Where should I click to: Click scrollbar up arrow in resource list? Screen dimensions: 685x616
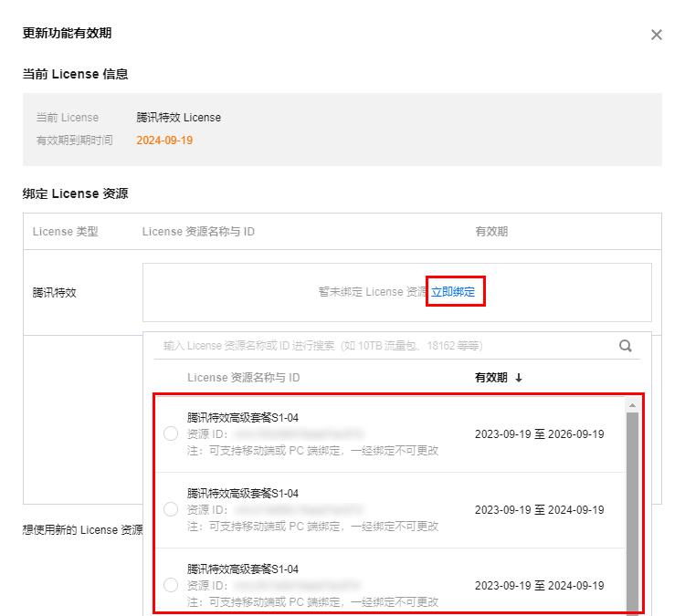[632, 405]
